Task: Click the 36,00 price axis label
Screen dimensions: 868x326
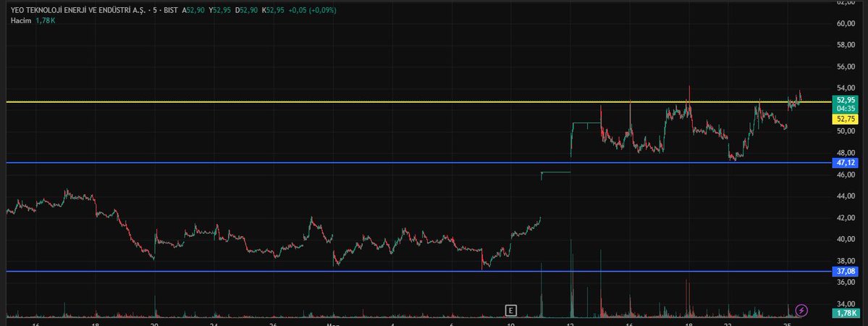Action: [x=845, y=283]
